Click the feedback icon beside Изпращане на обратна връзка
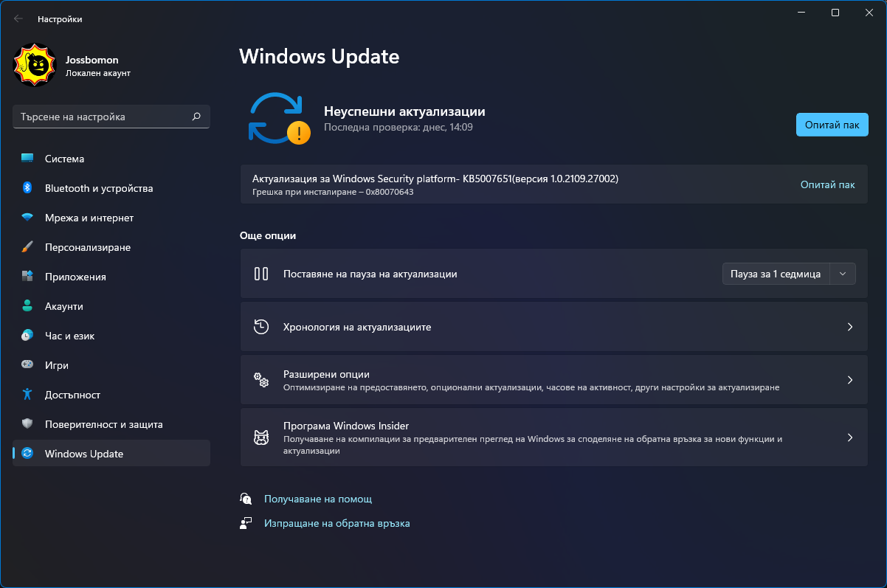 point(246,523)
